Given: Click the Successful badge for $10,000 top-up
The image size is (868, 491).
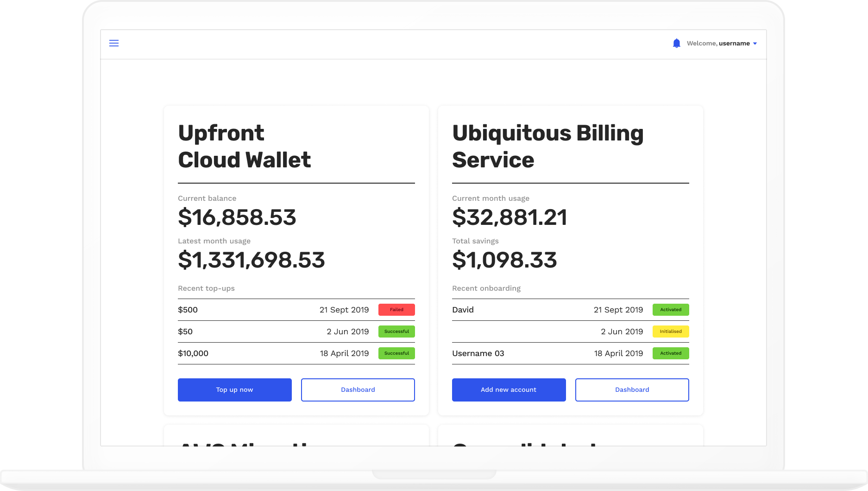Looking at the screenshot, I should [x=396, y=353].
